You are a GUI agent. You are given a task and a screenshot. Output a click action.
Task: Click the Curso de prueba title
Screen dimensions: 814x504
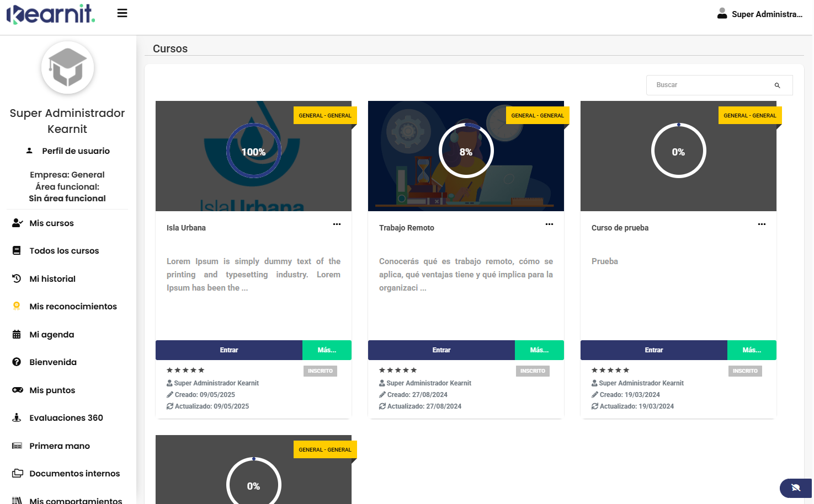pyautogui.click(x=620, y=228)
